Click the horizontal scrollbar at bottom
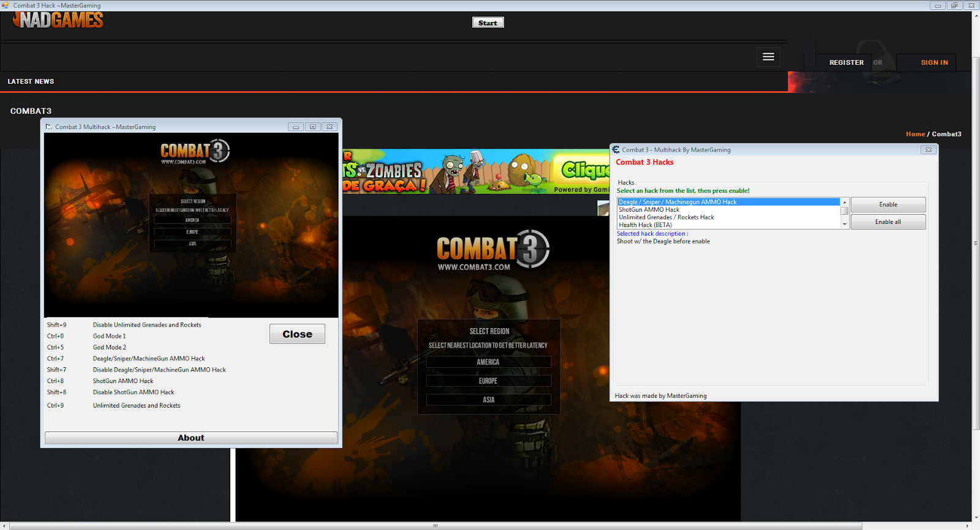 point(435,526)
